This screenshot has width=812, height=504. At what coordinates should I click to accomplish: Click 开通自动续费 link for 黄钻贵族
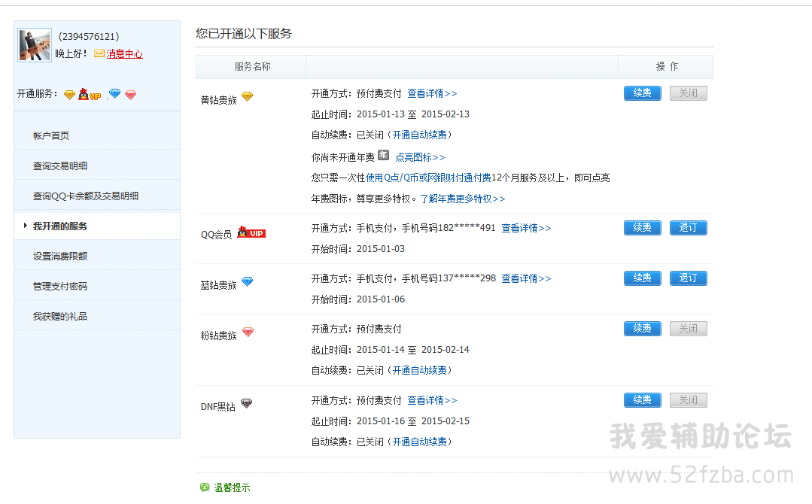419,135
